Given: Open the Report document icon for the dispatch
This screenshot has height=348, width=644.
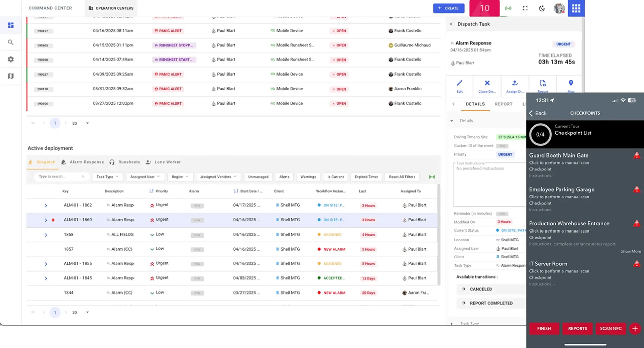Looking at the screenshot, I should 543,86.
